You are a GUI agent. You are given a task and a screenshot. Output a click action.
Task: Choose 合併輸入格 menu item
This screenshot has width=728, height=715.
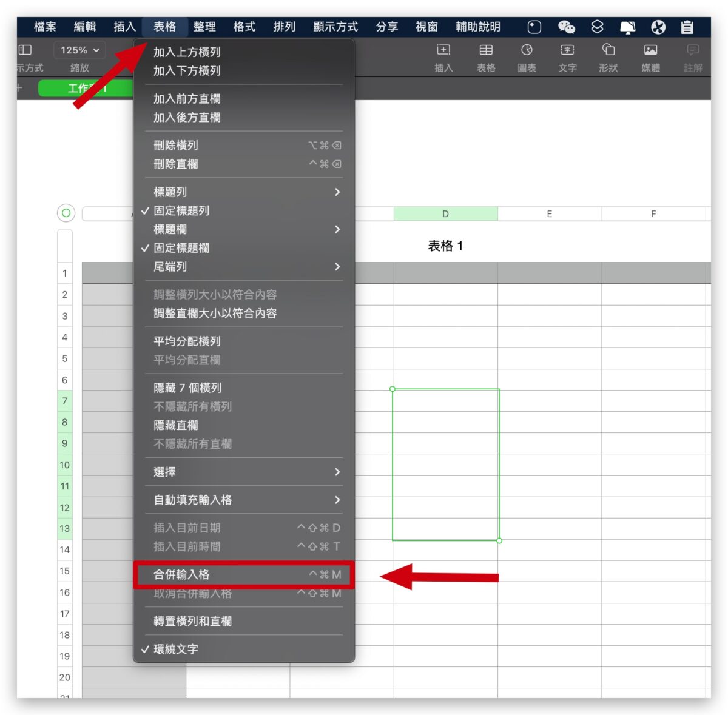[x=244, y=574]
